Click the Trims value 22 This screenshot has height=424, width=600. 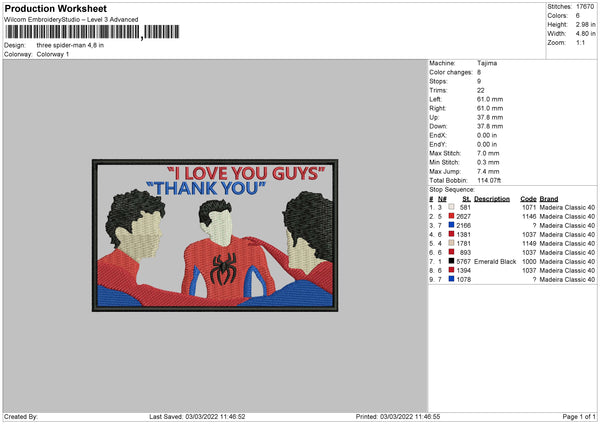coord(481,90)
